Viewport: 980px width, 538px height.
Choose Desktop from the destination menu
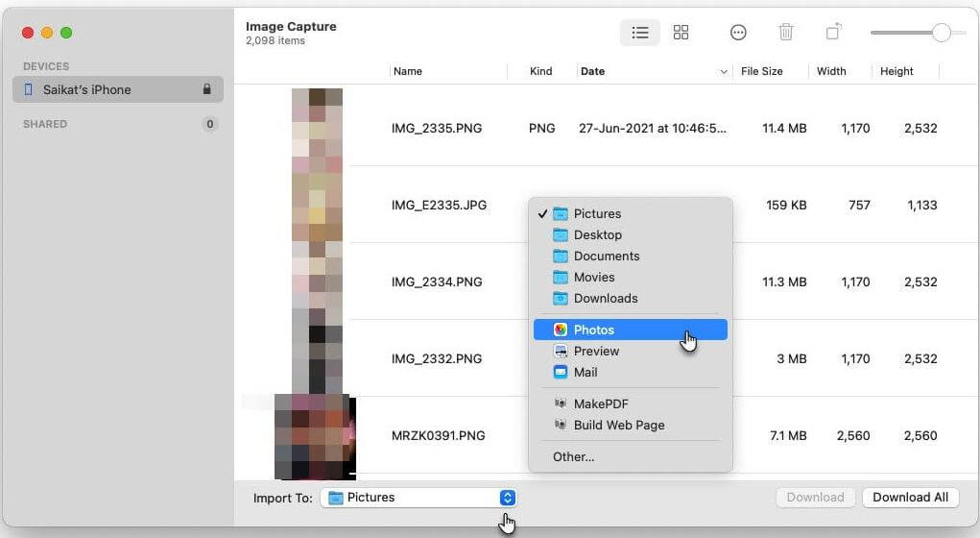[x=630, y=234]
